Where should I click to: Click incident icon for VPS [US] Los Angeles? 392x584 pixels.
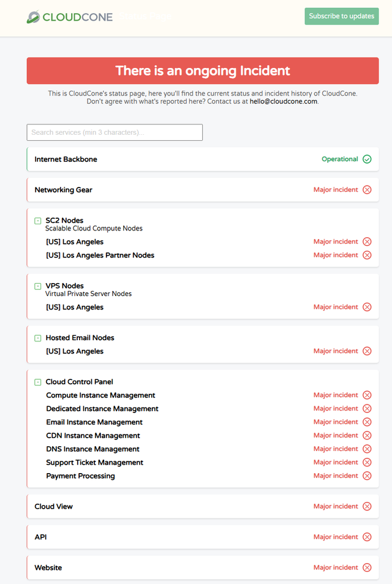pos(367,307)
